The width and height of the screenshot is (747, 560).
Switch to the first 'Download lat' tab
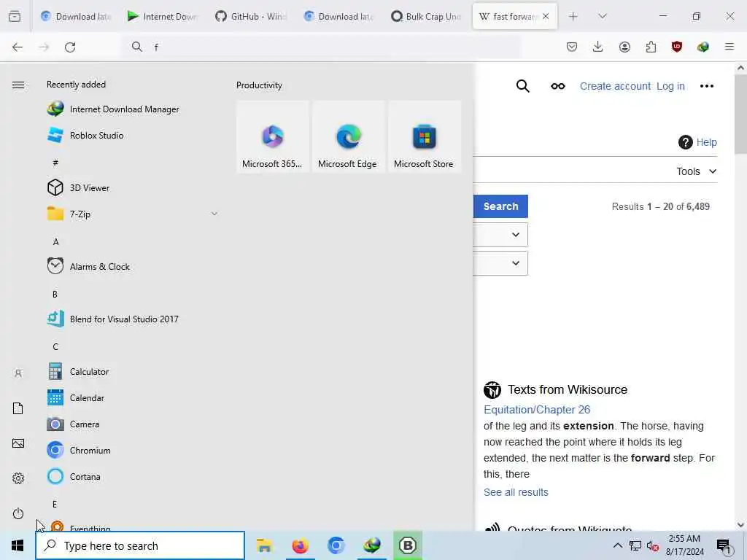click(x=76, y=16)
